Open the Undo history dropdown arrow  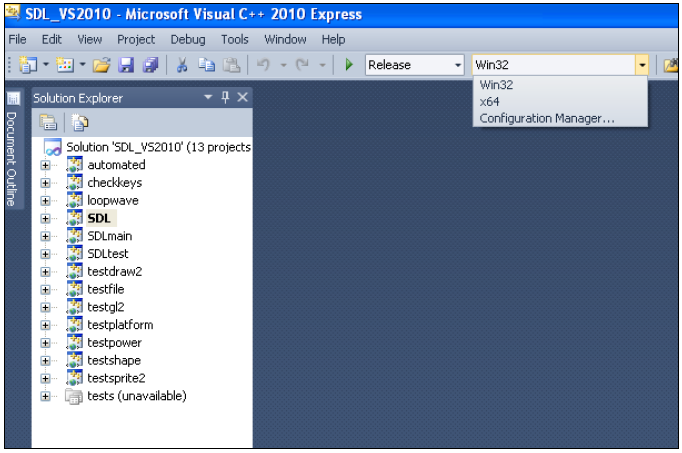click(x=284, y=65)
